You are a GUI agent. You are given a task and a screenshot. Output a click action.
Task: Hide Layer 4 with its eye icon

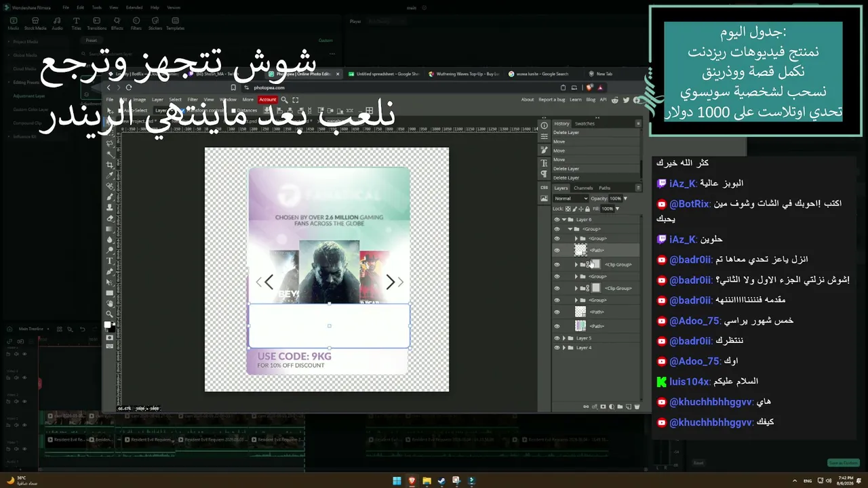click(x=557, y=348)
